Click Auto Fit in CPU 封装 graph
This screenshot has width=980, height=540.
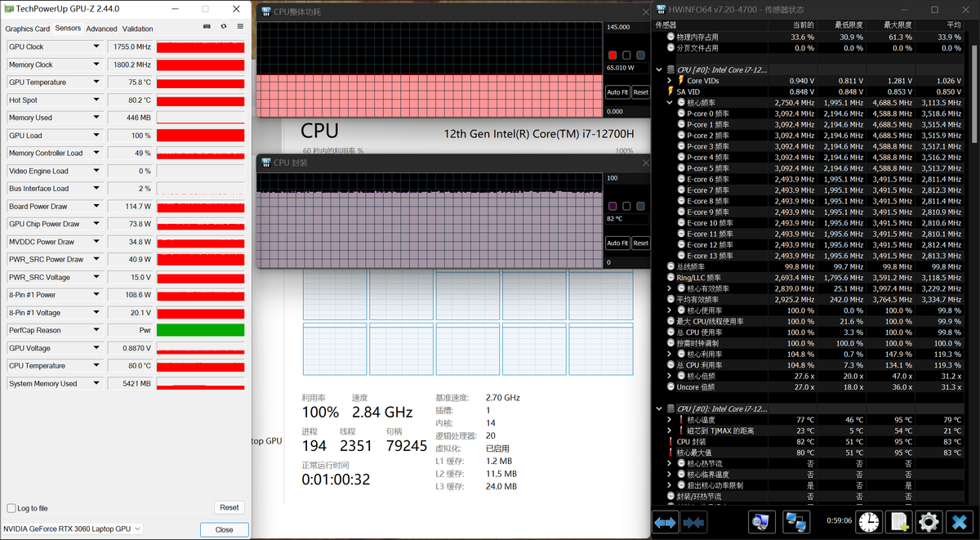tap(617, 243)
